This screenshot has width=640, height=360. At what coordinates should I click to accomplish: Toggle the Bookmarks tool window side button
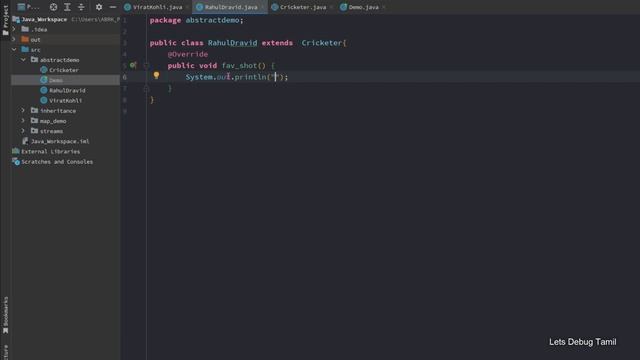[5, 315]
